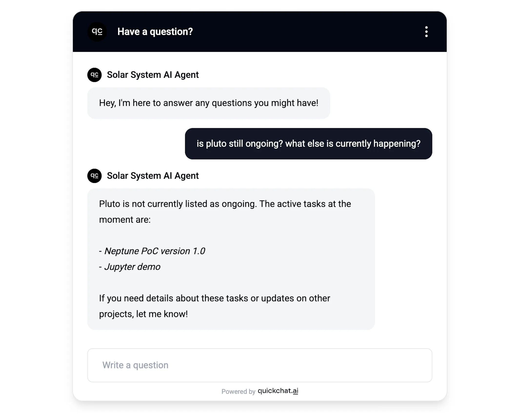Screen dimensions: 517x420
Task: Click the agent name label above the greeting
Action: click(x=153, y=75)
